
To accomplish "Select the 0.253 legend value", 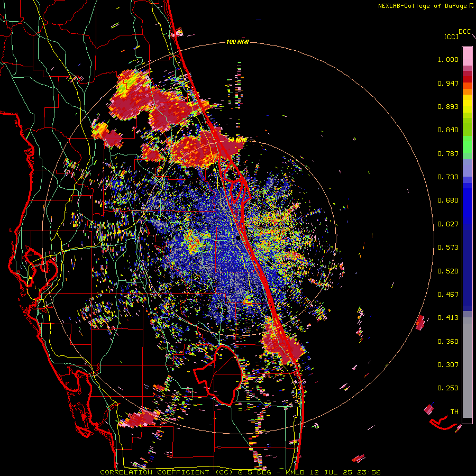I will click(x=448, y=388).
